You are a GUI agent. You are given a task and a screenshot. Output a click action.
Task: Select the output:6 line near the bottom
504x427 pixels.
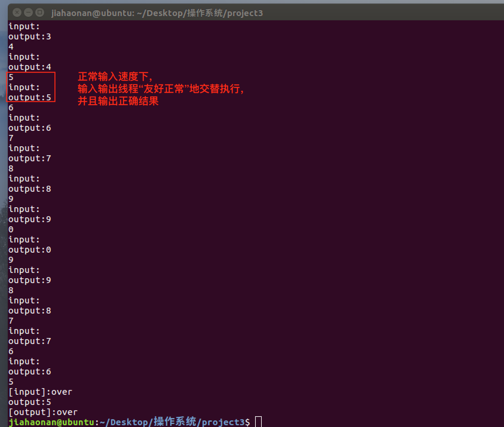click(30, 371)
